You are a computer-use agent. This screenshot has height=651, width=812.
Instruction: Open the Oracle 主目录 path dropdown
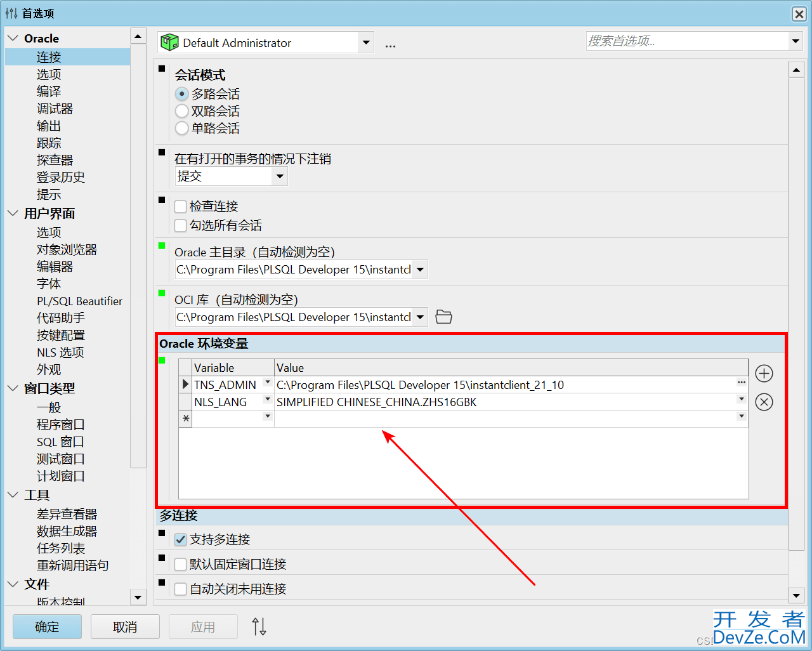pos(420,270)
